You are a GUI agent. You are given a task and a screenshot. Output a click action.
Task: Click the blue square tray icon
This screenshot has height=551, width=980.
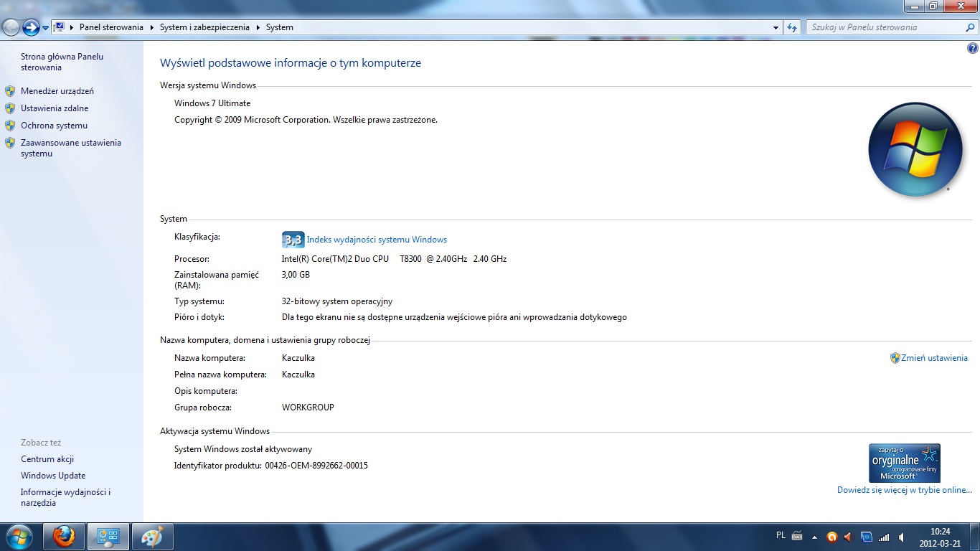coord(866,537)
